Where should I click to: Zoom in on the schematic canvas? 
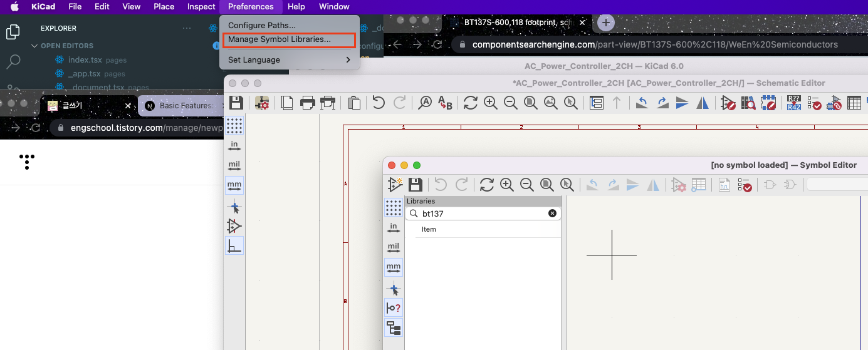[491, 103]
